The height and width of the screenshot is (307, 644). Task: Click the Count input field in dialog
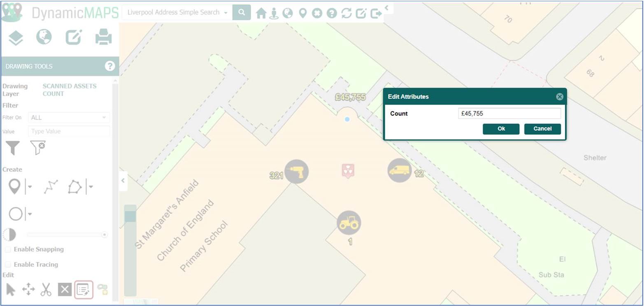click(x=509, y=114)
